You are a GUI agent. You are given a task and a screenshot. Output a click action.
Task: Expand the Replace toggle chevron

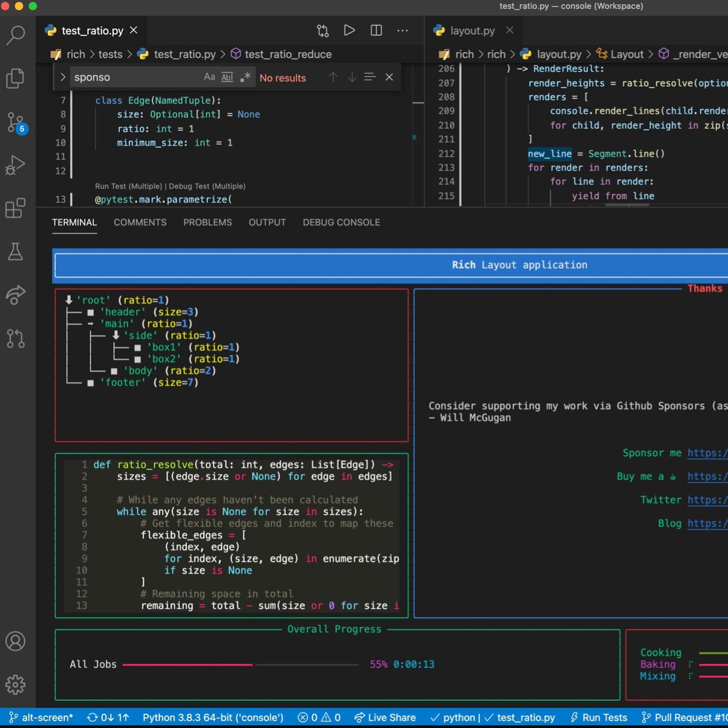(x=63, y=77)
